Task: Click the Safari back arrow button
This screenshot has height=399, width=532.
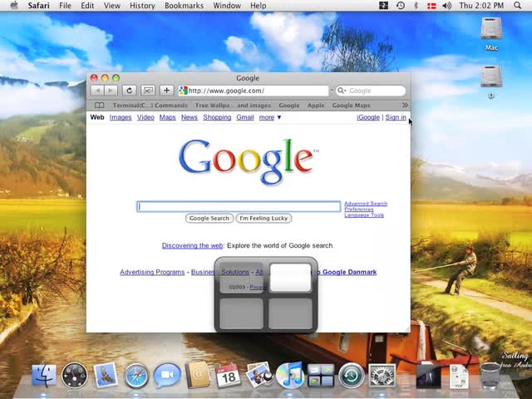Action: pos(97,91)
